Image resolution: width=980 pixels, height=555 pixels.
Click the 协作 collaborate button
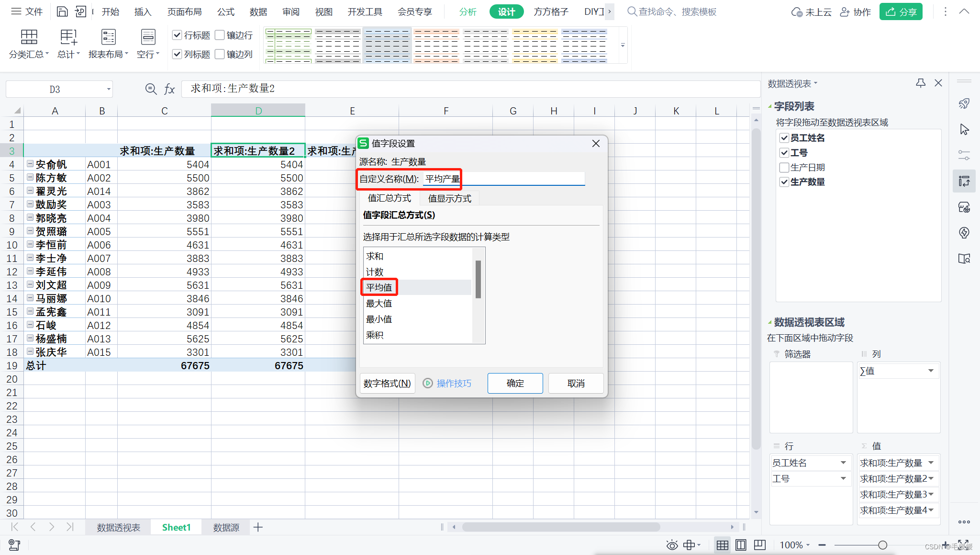tap(856, 11)
